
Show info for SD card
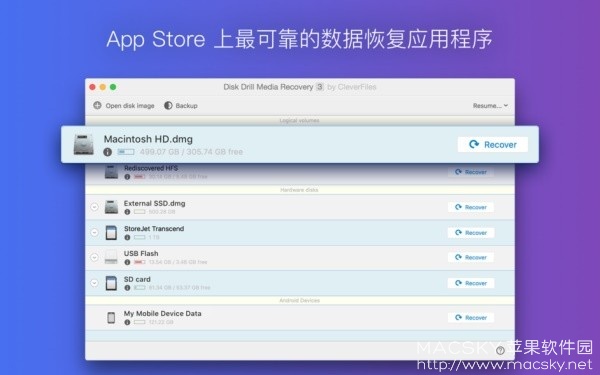pyautogui.click(x=127, y=288)
